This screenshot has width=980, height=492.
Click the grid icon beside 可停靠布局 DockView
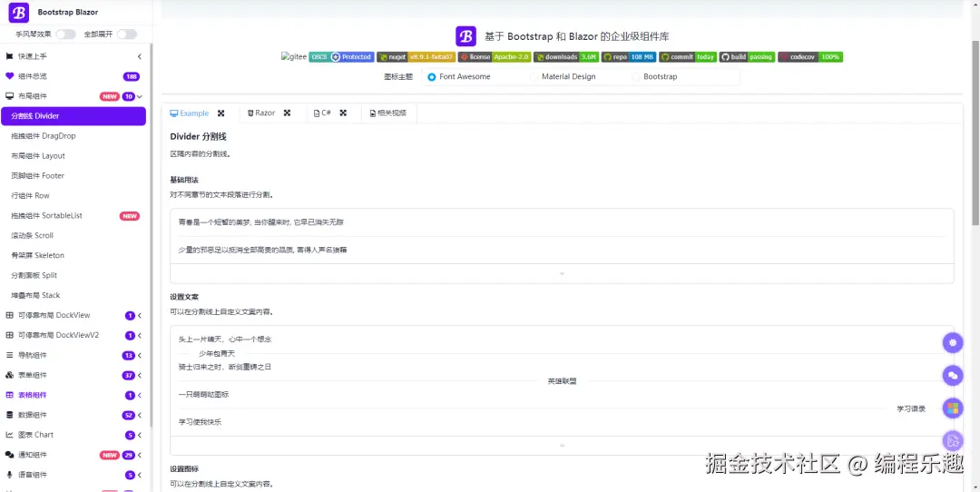9,315
